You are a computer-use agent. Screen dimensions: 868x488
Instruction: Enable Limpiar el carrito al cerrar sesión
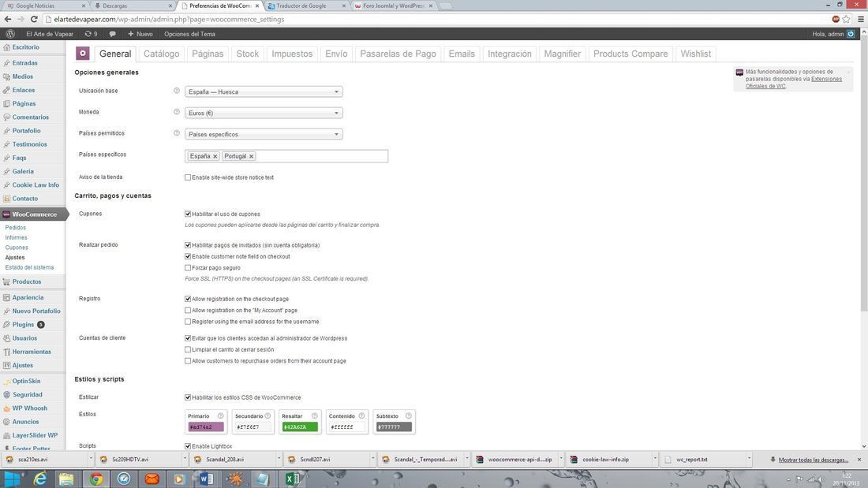click(188, 350)
